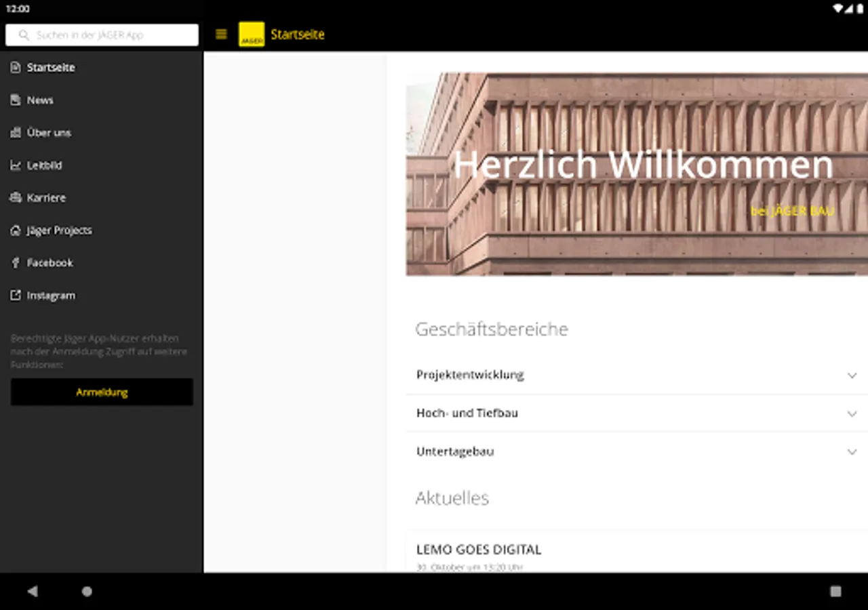Go to News in the sidebar
The image size is (868, 610).
(102, 100)
